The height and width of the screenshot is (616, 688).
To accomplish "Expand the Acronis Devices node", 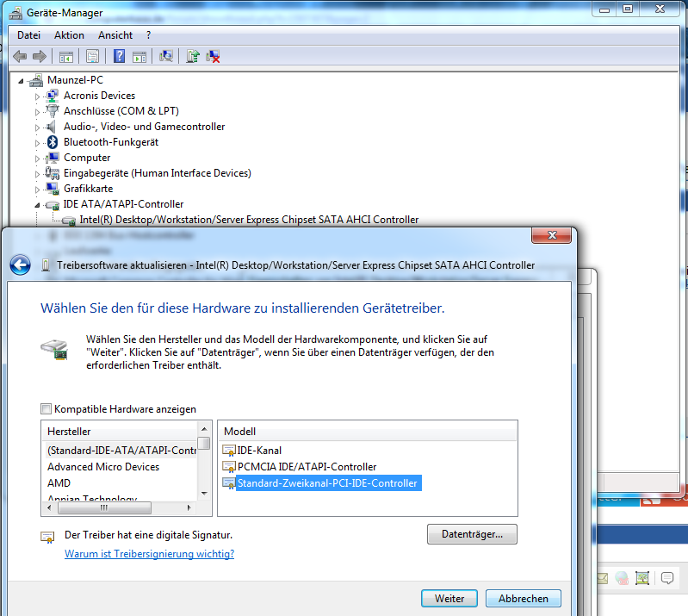I will coord(37,96).
